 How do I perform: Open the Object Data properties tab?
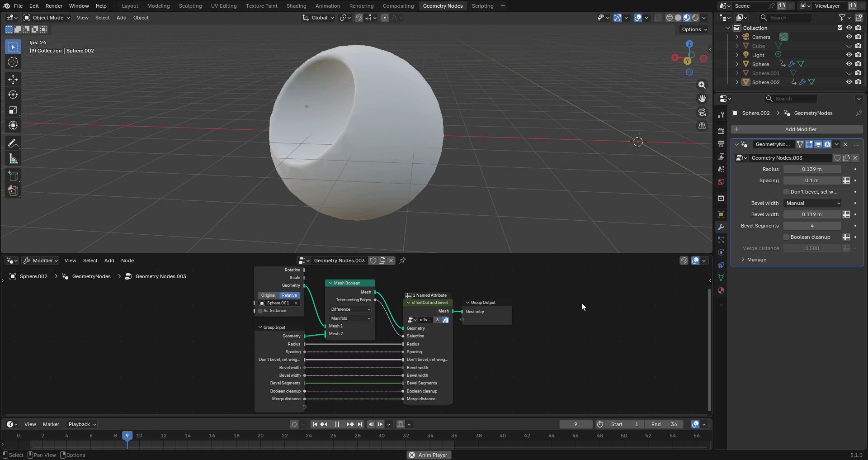(x=721, y=278)
